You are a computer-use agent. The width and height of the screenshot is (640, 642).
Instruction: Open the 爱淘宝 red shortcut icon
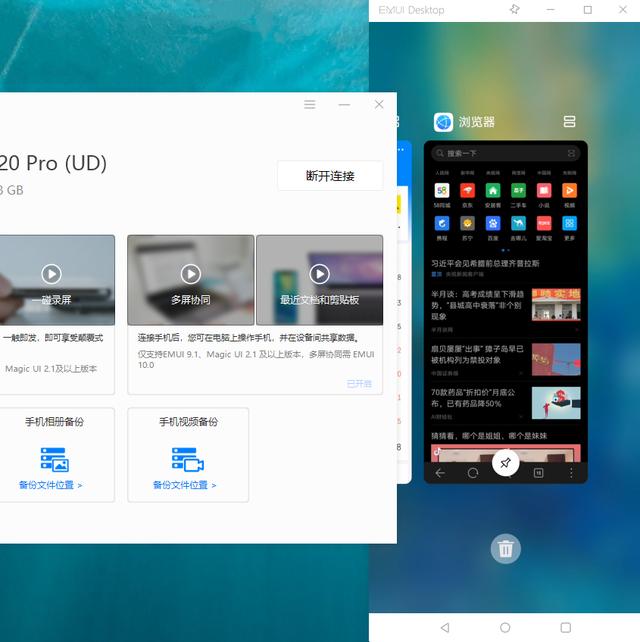[544, 224]
